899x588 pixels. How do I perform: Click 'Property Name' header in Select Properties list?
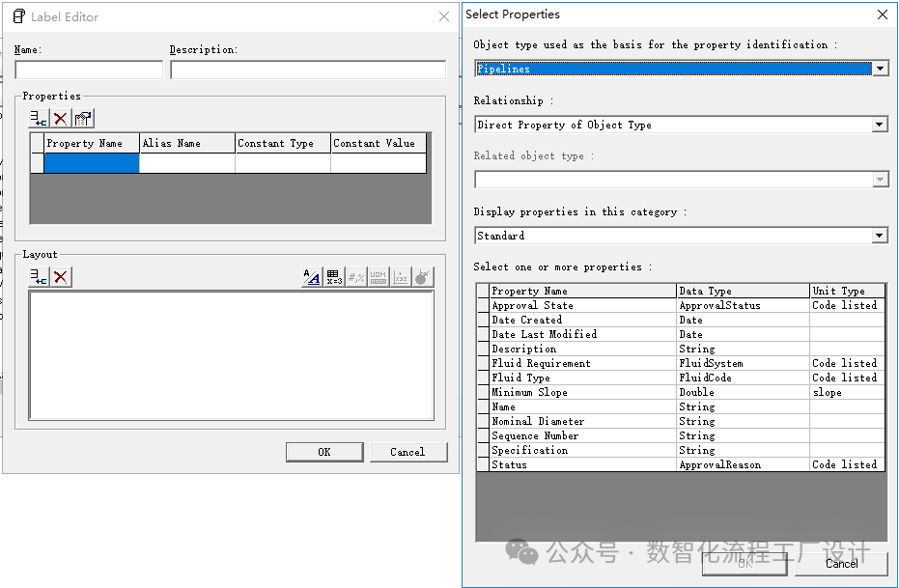click(582, 292)
